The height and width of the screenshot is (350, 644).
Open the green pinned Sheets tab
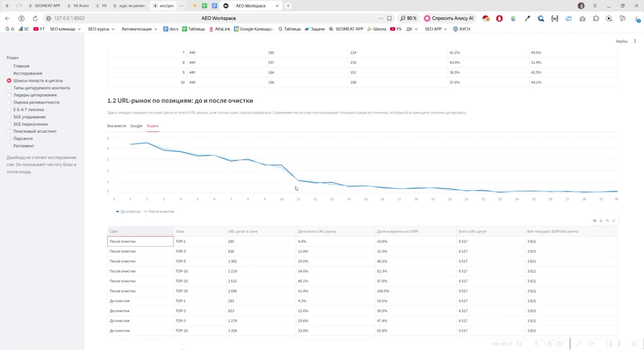click(204, 6)
